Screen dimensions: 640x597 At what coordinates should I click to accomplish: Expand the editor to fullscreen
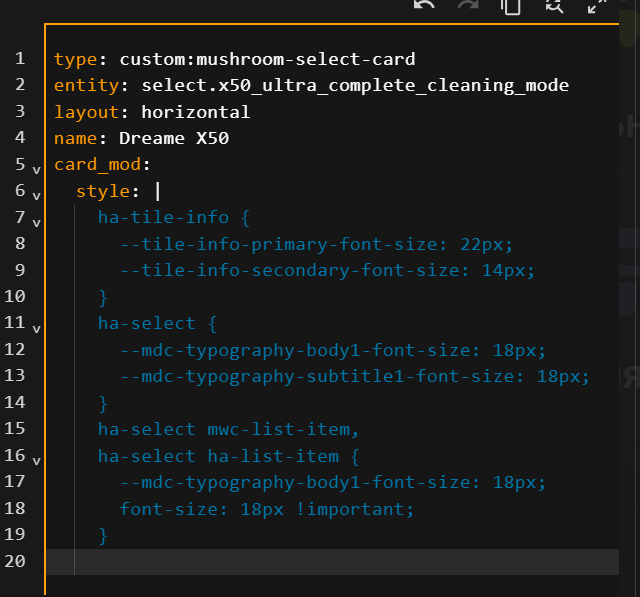pyautogui.click(x=598, y=5)
